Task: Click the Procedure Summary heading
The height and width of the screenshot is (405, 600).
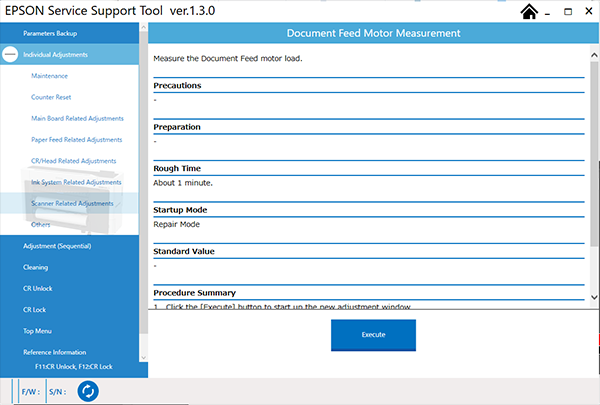Action: 194,293
